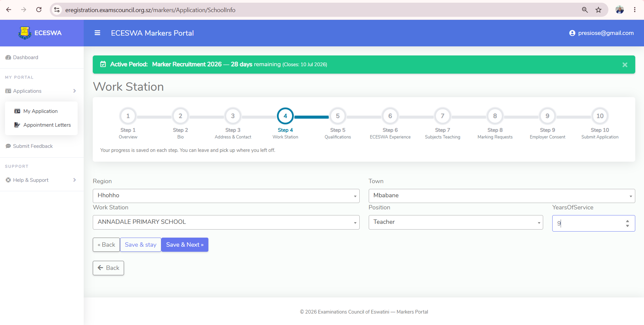
Task: Expand Help & Support in sidebar
Action: tap(41, 180)
